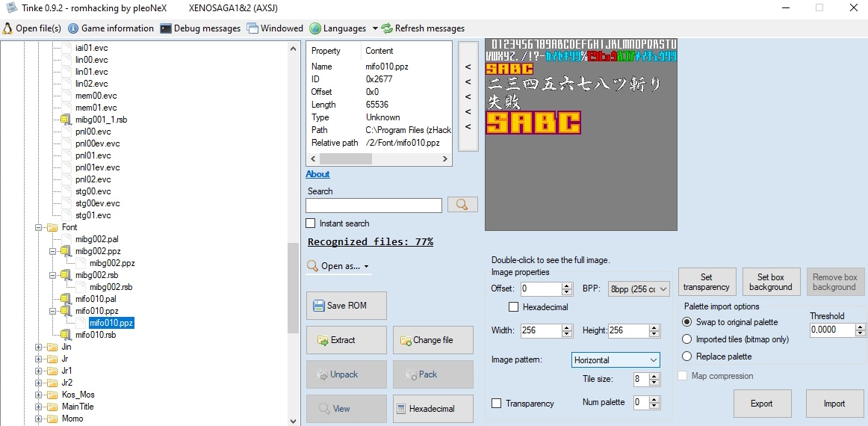Select Swap to original palette
This screenshot has width=868, height=426.
pos(687,322)
